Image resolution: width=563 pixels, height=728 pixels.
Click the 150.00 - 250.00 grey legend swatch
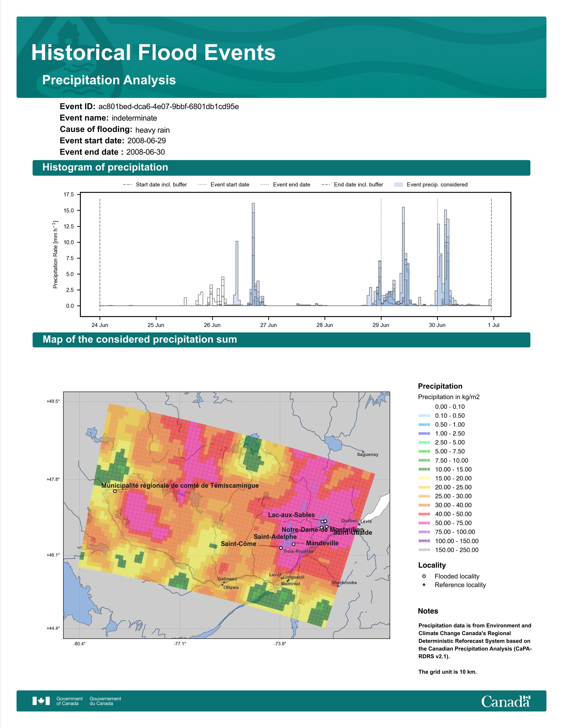click(x=424, y=550)
